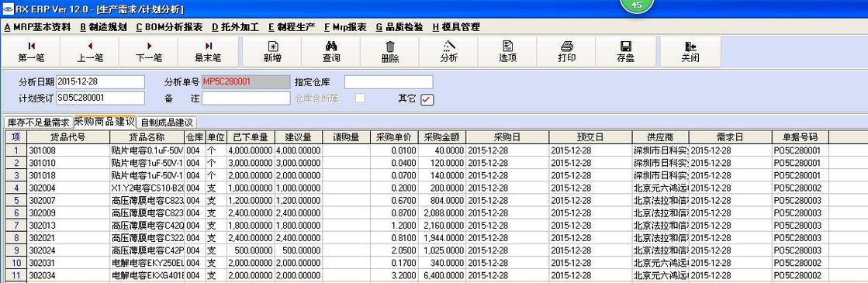Open menu E 制程生产
The height and width of the screenshot is (283, 868).
click(x=292, y=26)
